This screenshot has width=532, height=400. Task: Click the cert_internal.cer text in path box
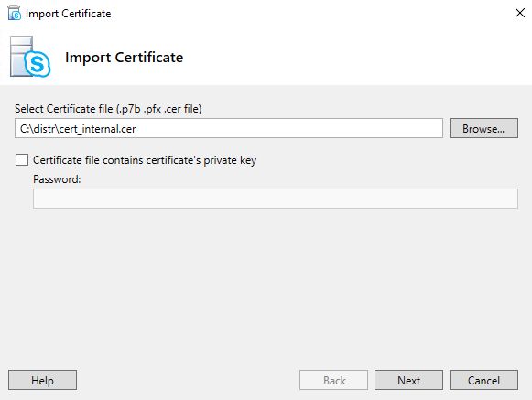click(x=97, y=129)
